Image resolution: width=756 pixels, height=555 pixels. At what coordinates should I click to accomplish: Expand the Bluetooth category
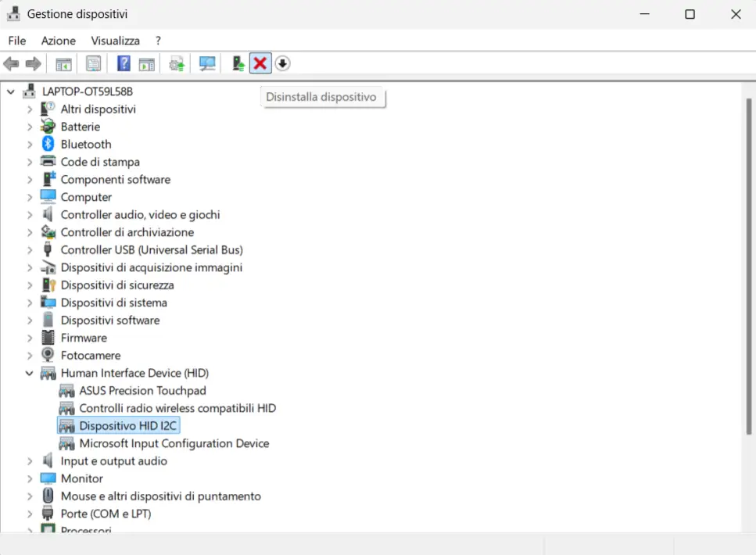tap(30, 145)
